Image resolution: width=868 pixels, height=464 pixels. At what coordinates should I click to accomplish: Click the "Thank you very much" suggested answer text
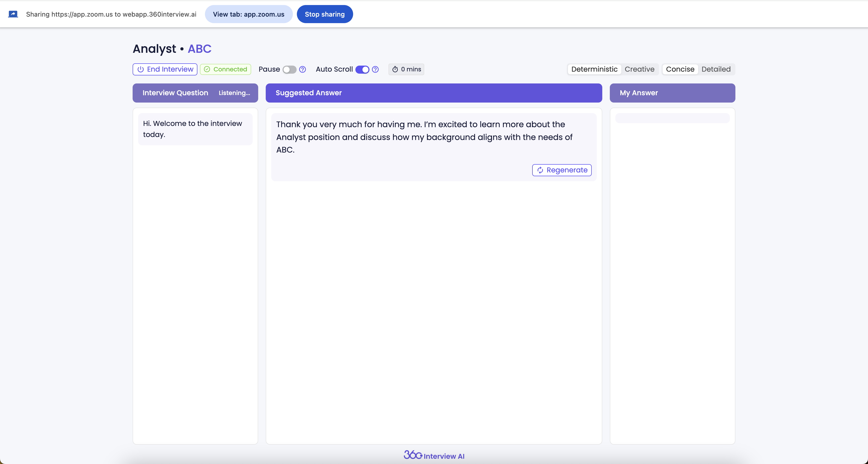click(424, 137)
